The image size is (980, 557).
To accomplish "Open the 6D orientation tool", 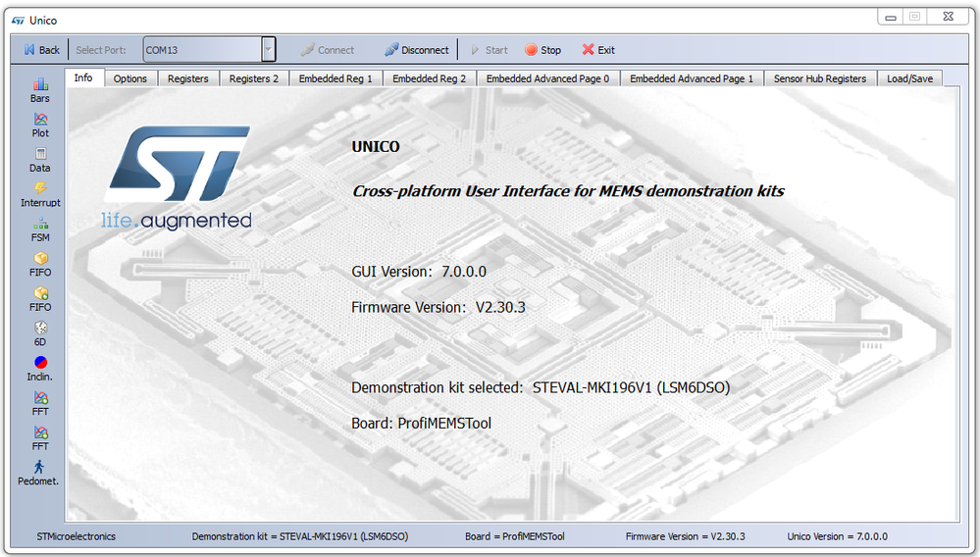I will pyautogui.click(x=40, y=334).
